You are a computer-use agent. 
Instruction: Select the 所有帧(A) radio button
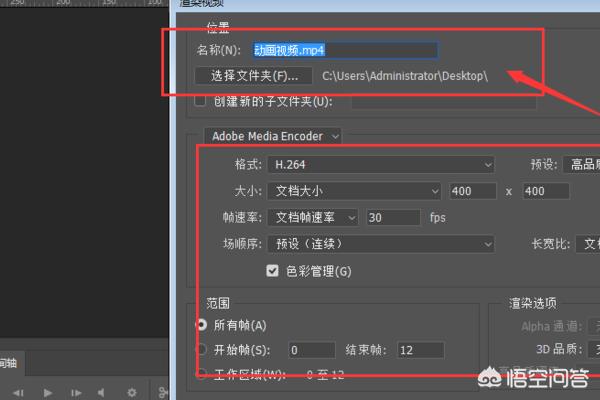tap(202, 325)
